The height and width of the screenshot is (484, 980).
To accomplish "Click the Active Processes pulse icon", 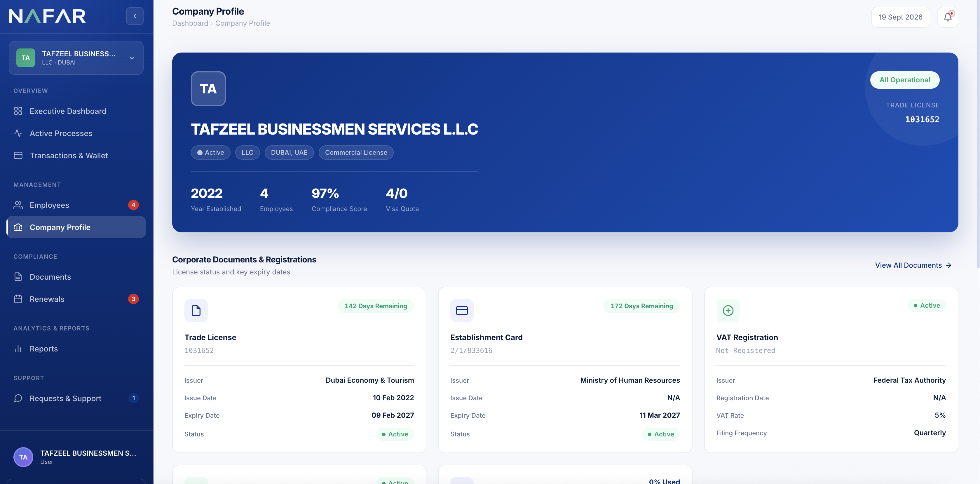I will coord(18,133).
